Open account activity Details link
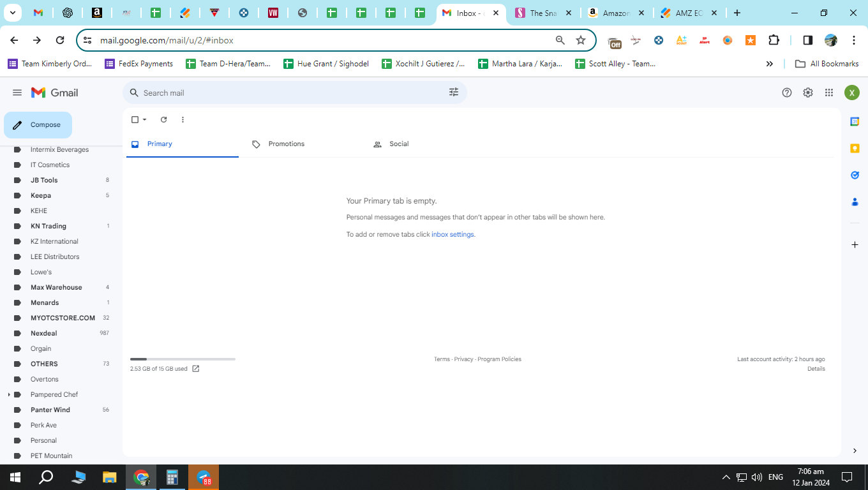868x490 pixels. tap(816, 369)
